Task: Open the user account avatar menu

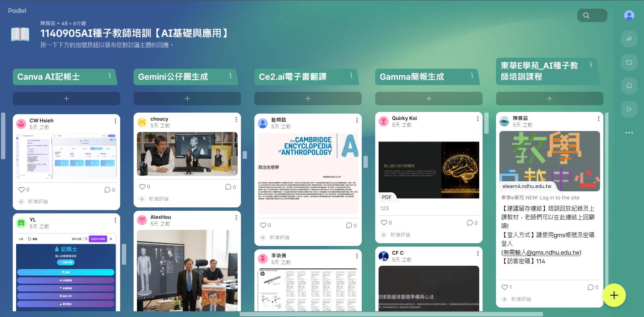Action: click(629, 15)
